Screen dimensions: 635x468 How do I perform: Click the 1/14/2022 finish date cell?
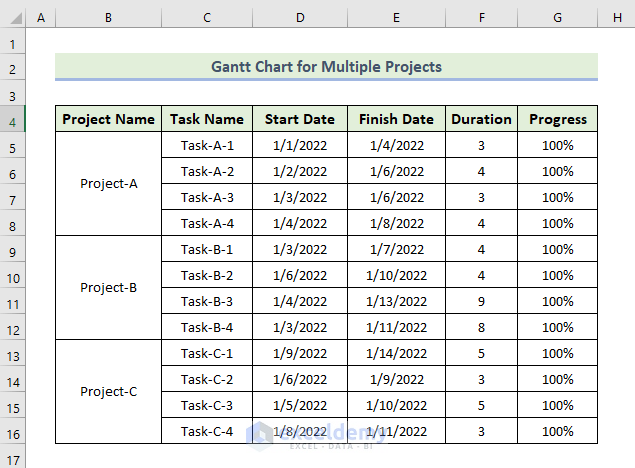click(x=396, y=354)
